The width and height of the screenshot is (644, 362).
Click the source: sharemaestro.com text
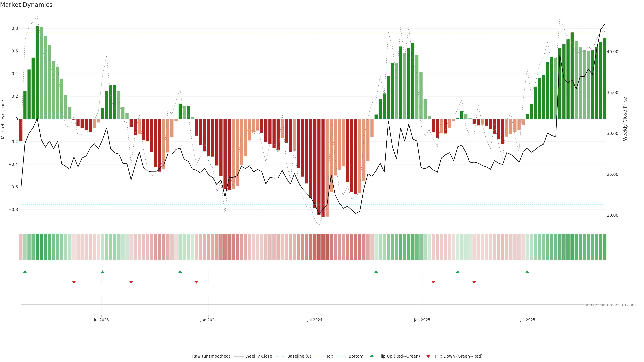point(609,305)
